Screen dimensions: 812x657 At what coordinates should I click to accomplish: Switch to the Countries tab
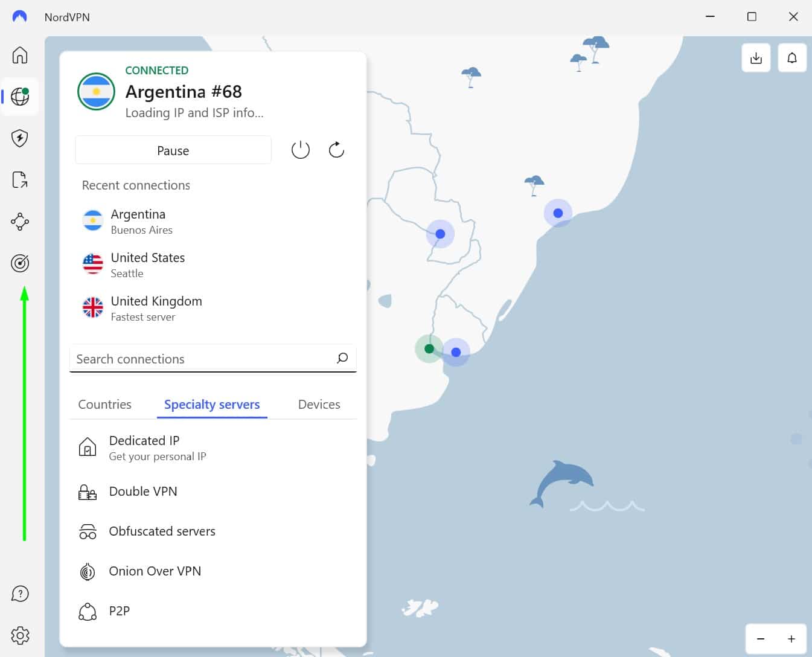(x=104, y=405)
